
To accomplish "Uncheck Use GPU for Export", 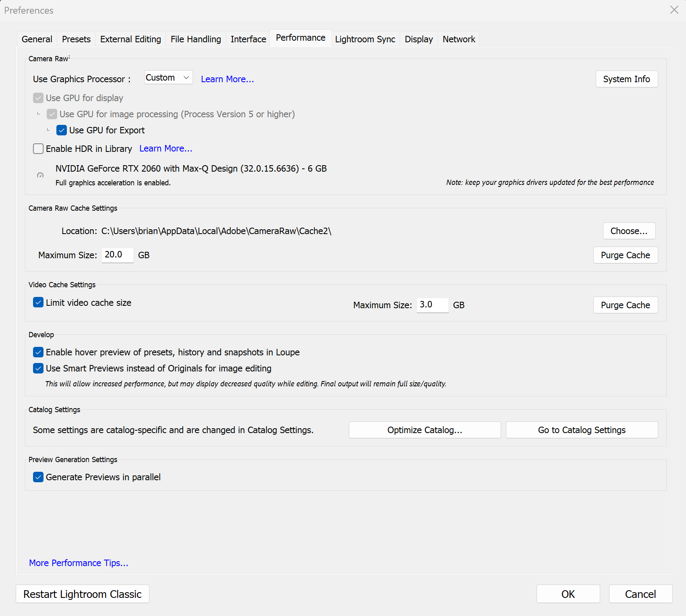I will [61, 130].
